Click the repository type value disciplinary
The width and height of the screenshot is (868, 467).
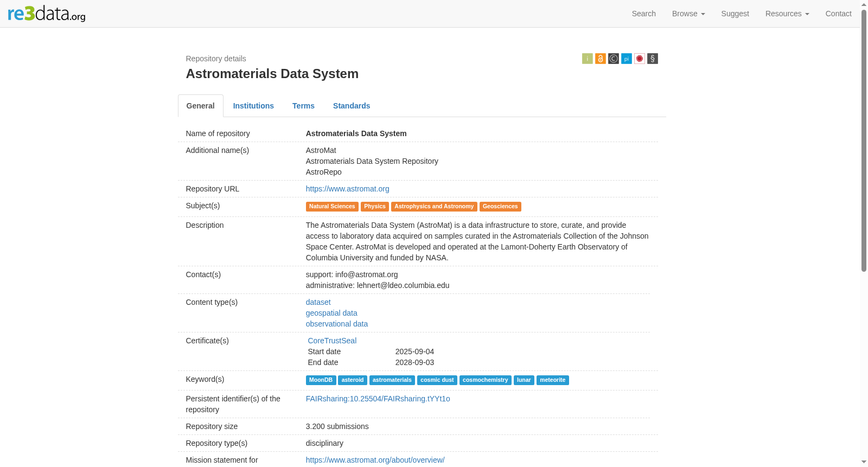(x=324, y=443)
